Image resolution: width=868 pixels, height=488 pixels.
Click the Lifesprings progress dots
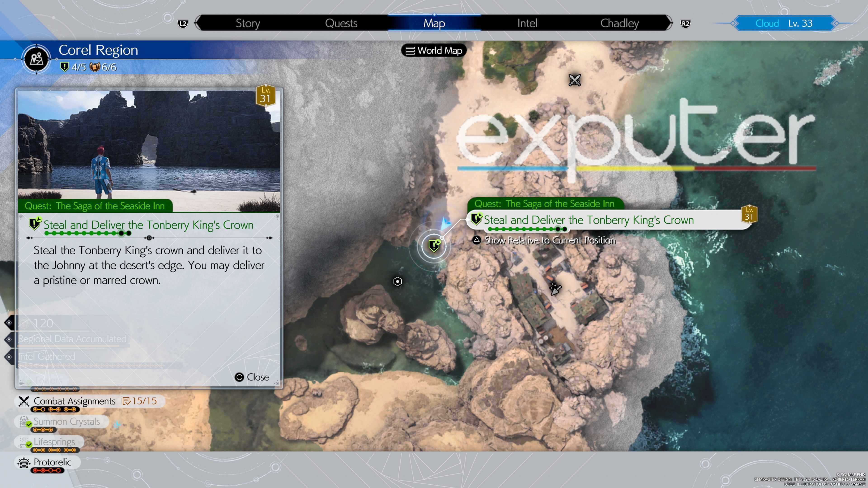(55, 450)
